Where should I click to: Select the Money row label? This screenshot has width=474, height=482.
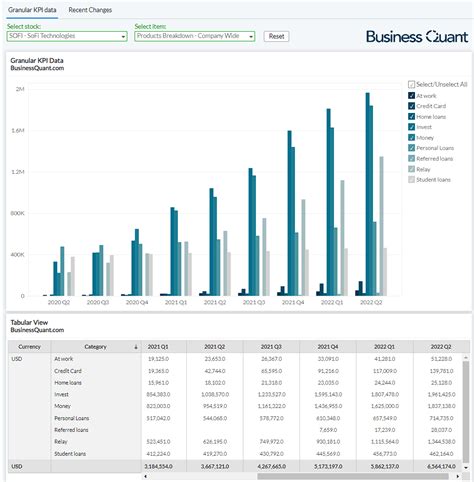63,406
